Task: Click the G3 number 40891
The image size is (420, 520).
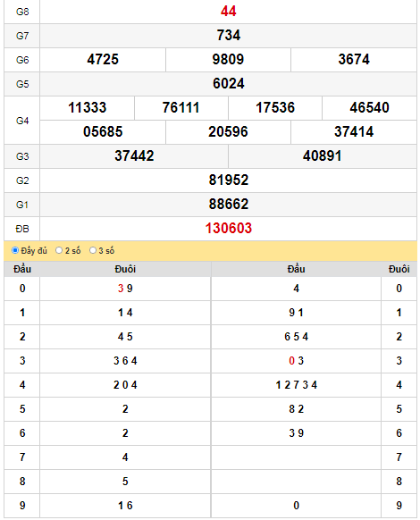Action: [322, 156]
